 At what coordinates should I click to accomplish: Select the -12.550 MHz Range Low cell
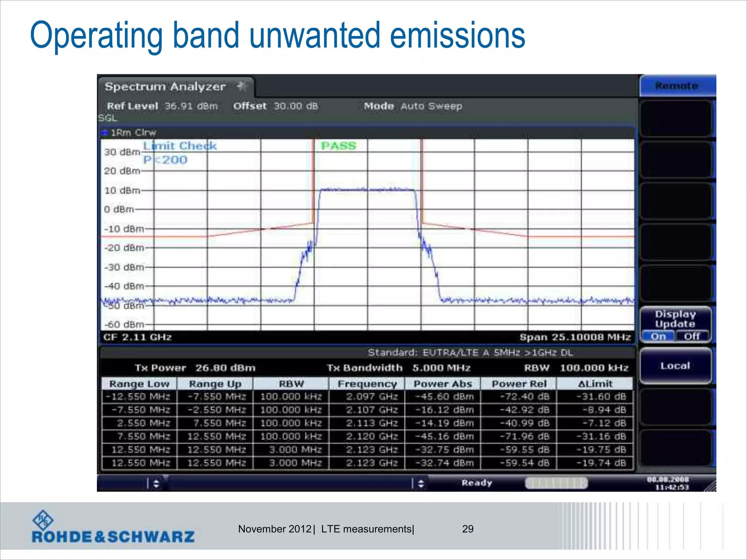(x=139, y=397)
